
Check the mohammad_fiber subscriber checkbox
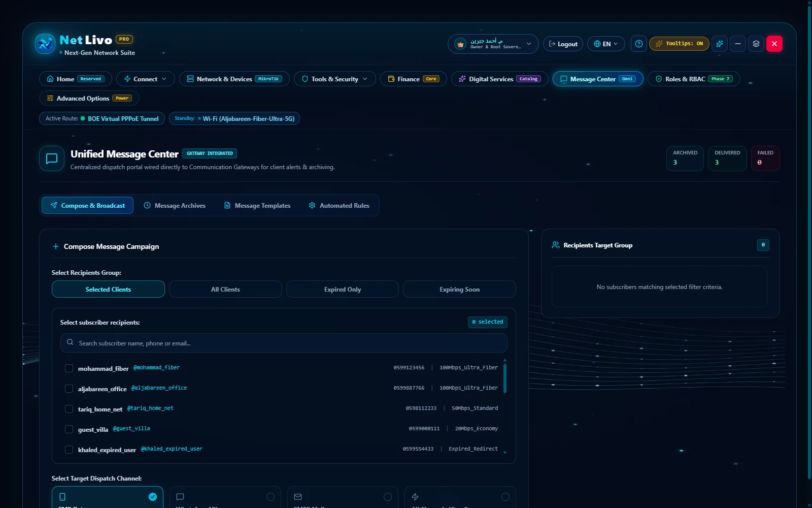pyautogui.click(x=69, y=368)
